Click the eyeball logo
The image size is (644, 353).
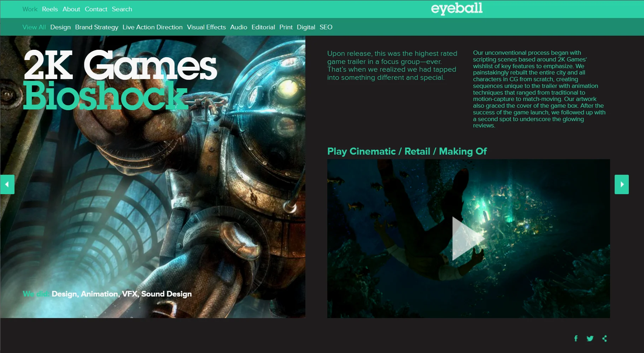pyautogui.click(x=457, y=8)
